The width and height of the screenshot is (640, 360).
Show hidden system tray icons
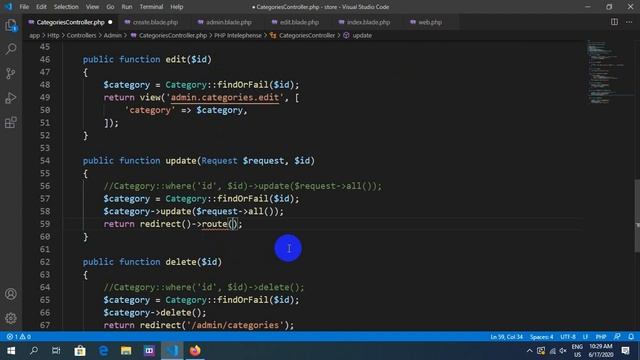coord(529,351)
